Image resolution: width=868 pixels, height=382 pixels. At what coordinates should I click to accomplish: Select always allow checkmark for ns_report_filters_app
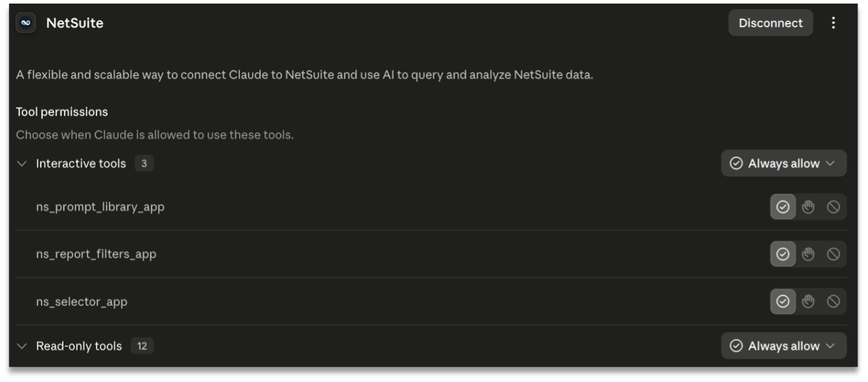click(783, 254)
